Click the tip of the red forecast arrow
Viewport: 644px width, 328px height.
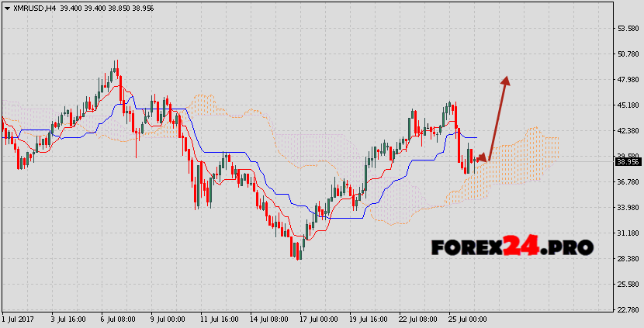point(506,78)
